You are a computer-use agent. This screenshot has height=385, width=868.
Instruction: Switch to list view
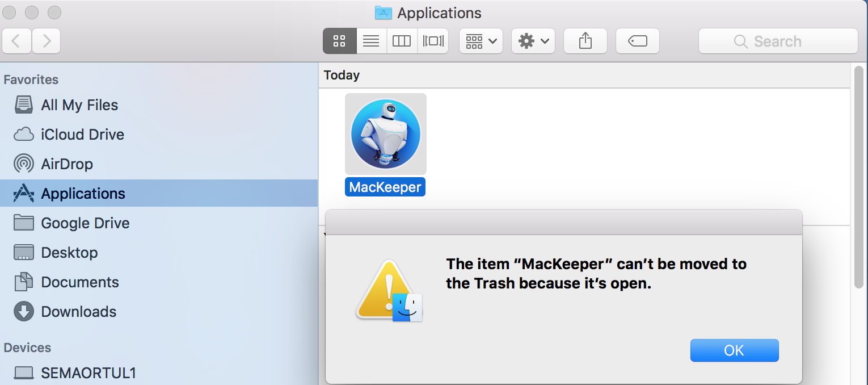click(371, 41)
